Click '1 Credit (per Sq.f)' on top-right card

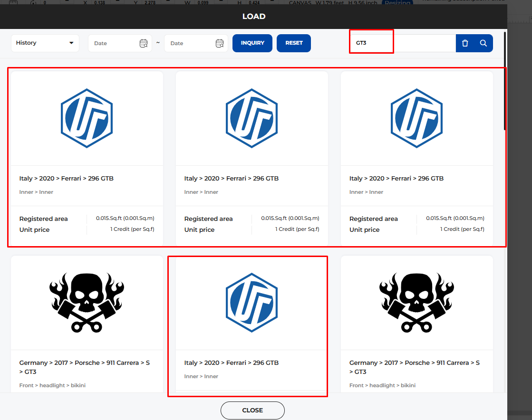click(x=463, y=229)
